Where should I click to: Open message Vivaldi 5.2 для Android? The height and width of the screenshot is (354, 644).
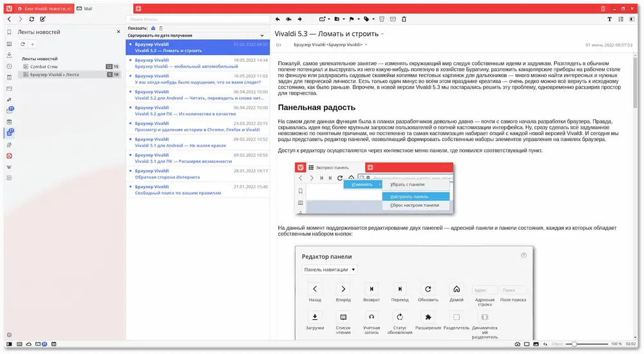(x=198, y=95)
